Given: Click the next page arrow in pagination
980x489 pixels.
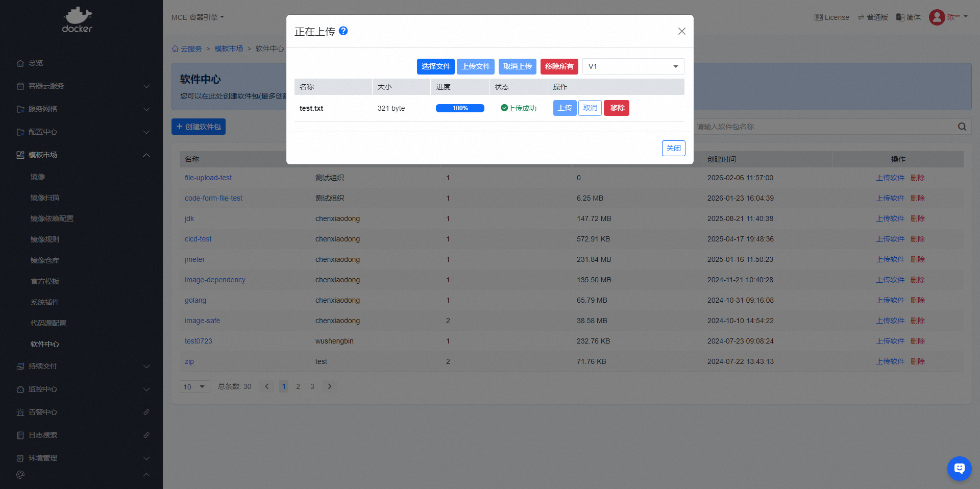Looking at the screenshot, I should pos(330,386).
